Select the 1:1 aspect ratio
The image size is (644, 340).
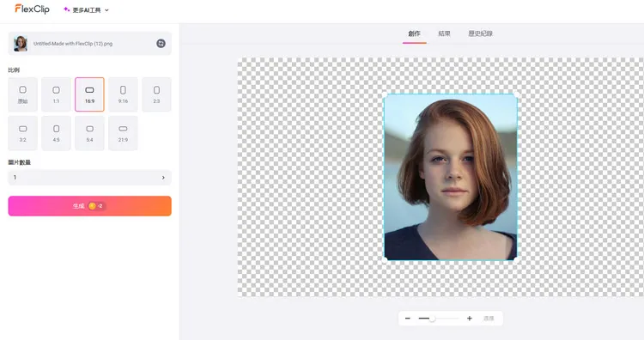coord(57,94)
